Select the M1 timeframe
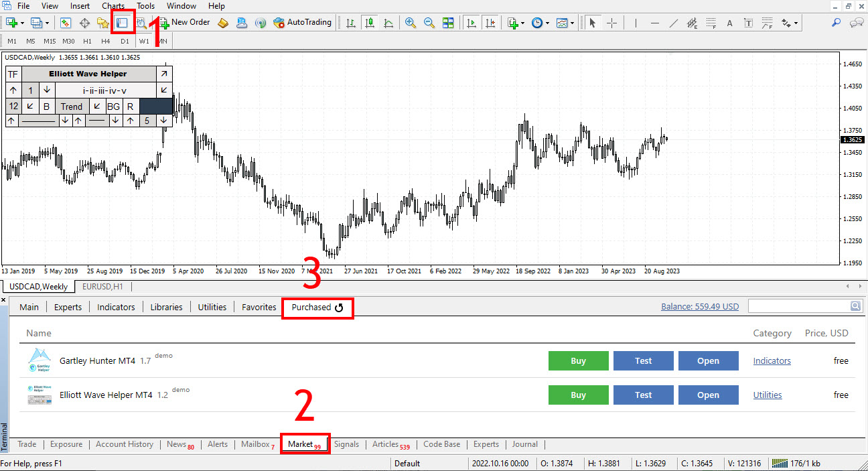Viewport: 868px width, 471px height. pyautogui.click(x=12, y=41)
